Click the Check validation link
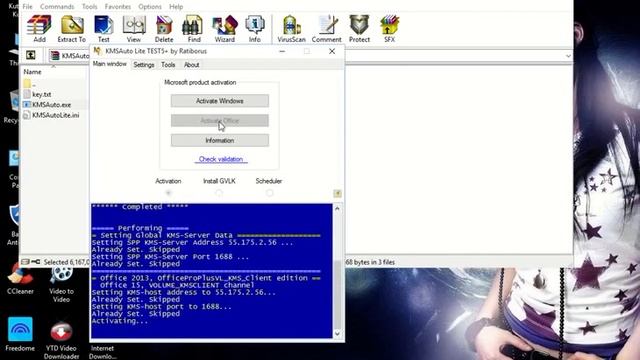 (221, 159)
